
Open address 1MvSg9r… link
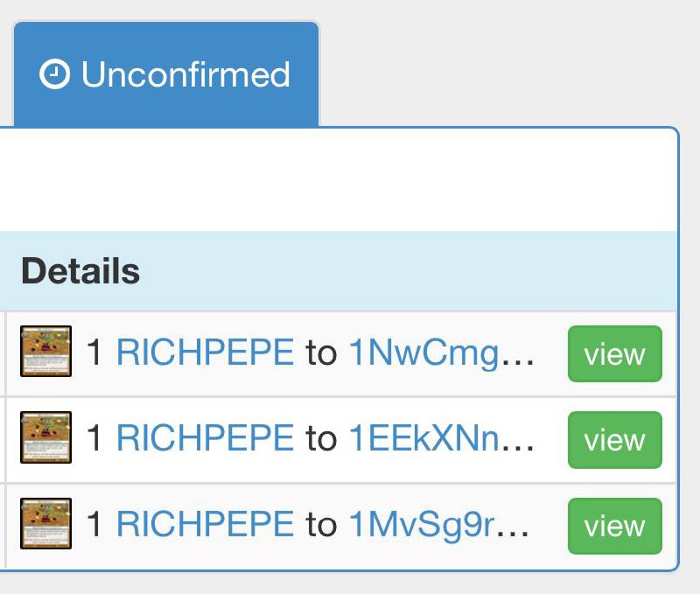(x=439, y=525)
